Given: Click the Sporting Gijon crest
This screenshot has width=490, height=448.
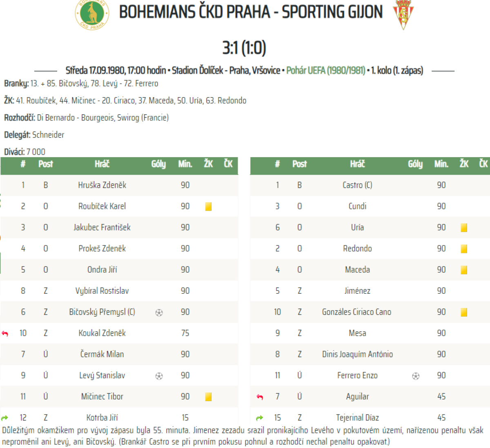Looking at the screenshot, I should pyautogui.click(x=403, y=15).
